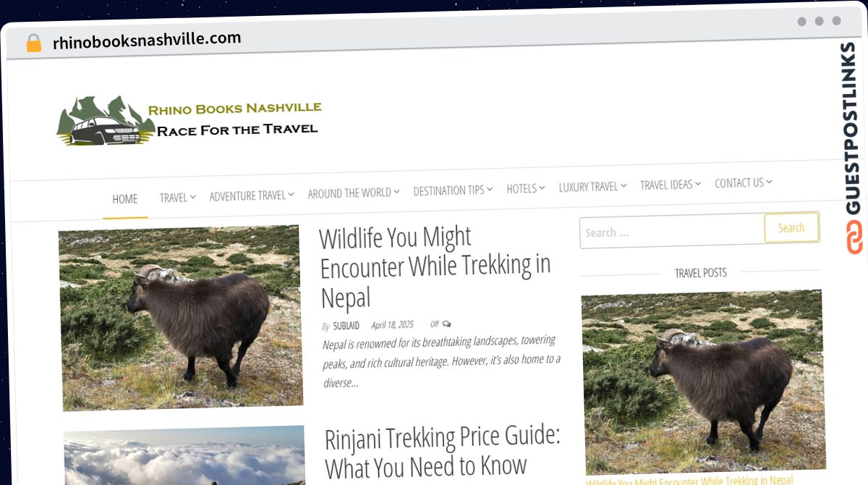Select the Home tab in navigation
Screen dimensions: 868x485
tap(125, 199)
